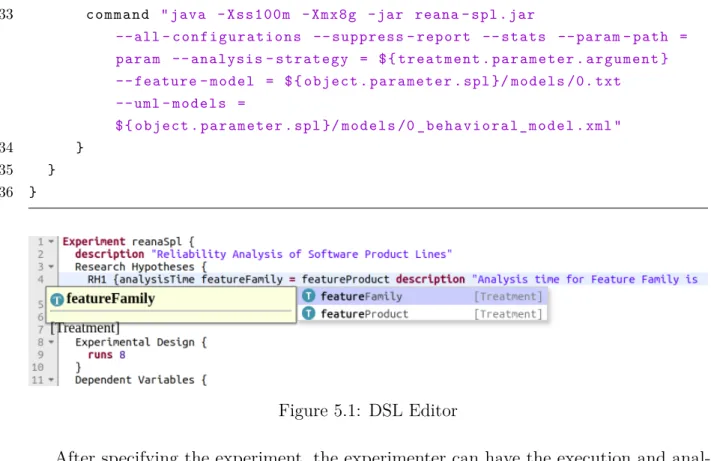711x461 pixels.
Task: Click the 'Experiment reanaSpl {' line
Action: tap(128, 242)
